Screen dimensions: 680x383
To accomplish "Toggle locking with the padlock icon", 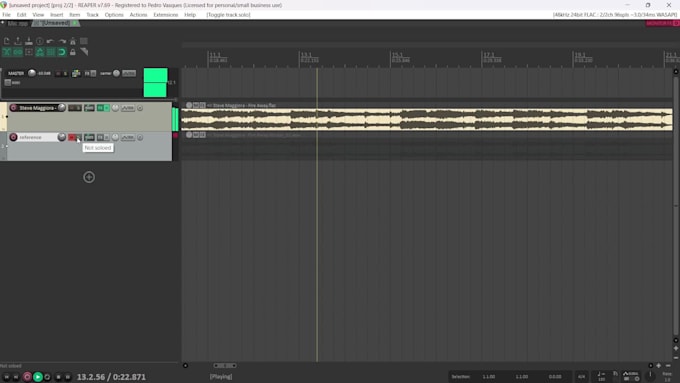I will point(73,52).
